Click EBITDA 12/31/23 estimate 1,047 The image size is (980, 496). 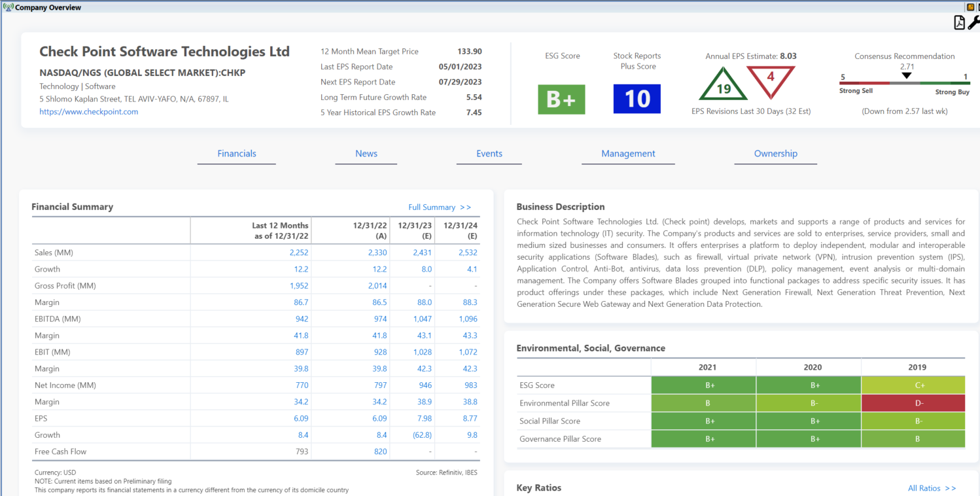[x=423, y=319]
